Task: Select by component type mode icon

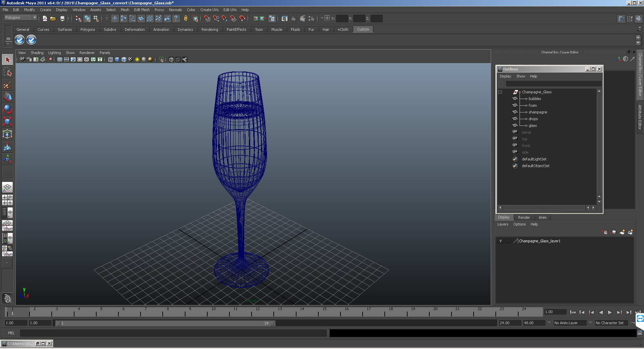Action: (x=96, y=18)
